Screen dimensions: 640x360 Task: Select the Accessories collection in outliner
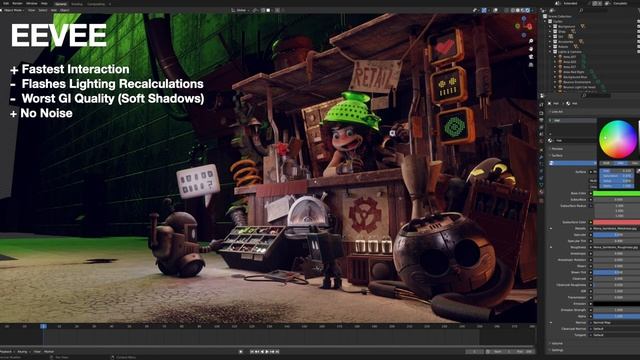tap(567, 42)
